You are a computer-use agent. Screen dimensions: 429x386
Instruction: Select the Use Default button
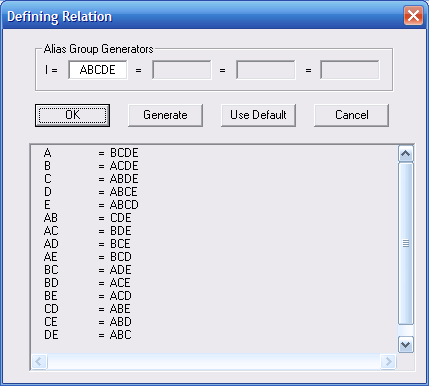click(x=258, y=115)
